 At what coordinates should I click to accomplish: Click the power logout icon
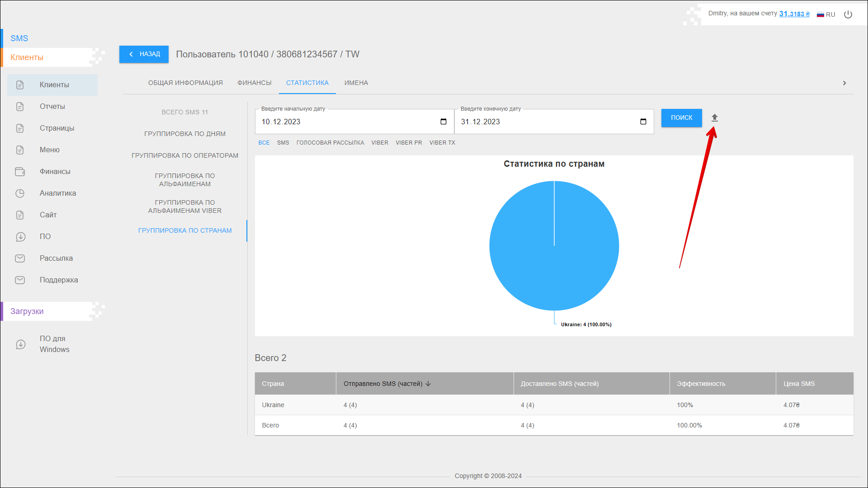848,14
